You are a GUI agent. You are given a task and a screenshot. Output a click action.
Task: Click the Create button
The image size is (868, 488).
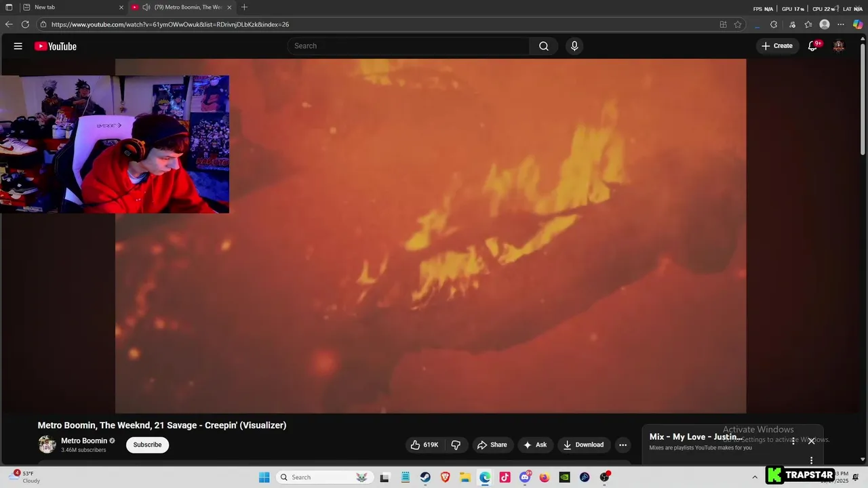(777, 46)
